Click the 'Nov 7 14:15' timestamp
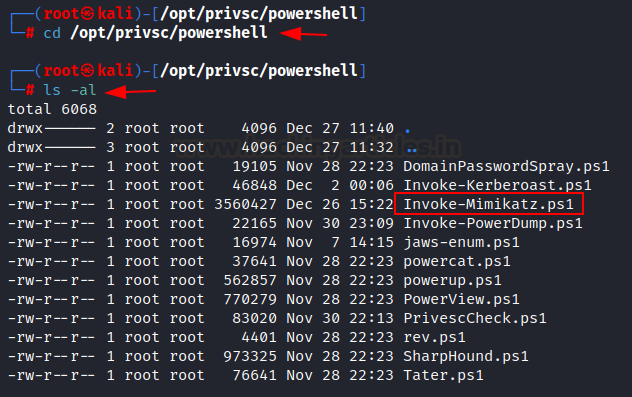Screen dimensions: 632x397 [x=340, y=242]
